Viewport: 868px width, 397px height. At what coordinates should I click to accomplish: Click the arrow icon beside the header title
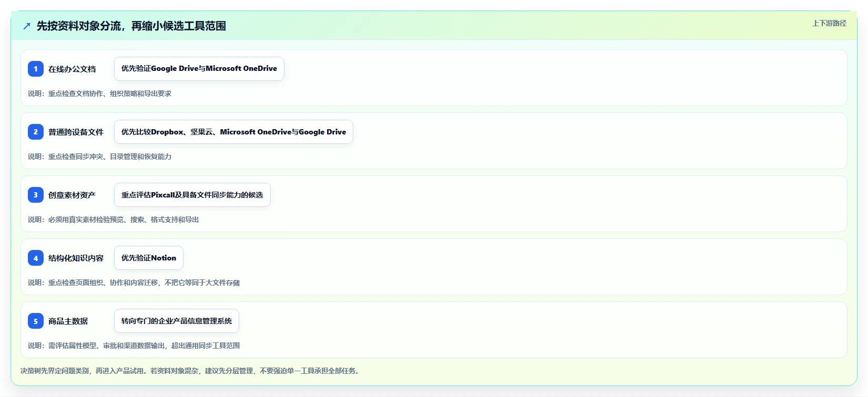[x=27, y=26]
